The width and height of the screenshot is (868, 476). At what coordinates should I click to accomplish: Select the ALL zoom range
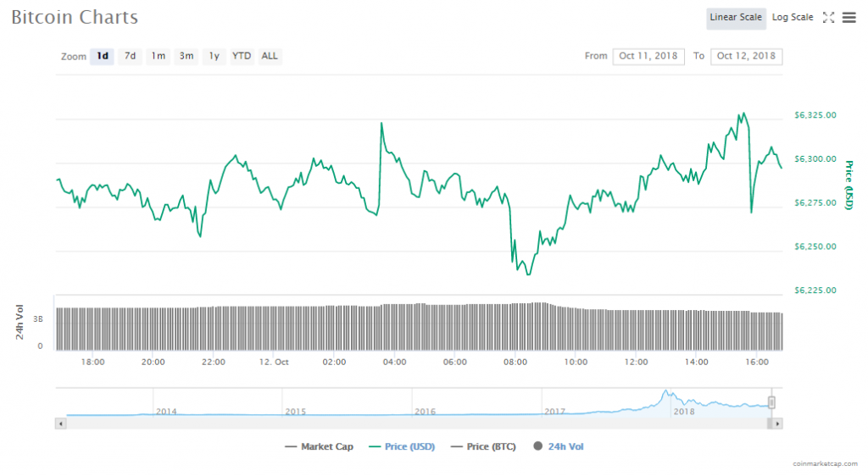pos(270,56)
